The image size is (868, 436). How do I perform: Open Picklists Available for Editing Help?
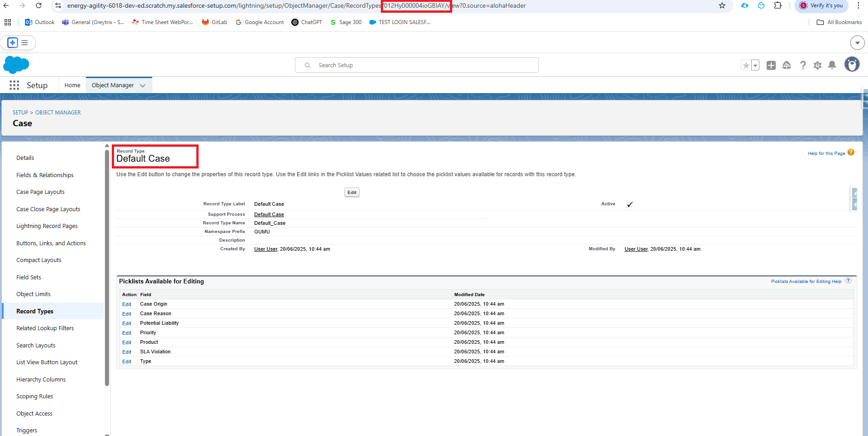coord(806,282)
